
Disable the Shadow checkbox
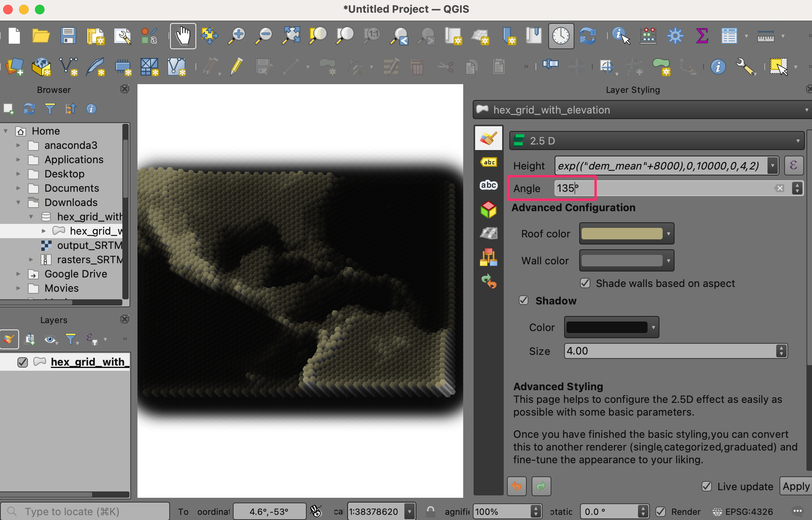pyautogui.click(x=524, y=300)
